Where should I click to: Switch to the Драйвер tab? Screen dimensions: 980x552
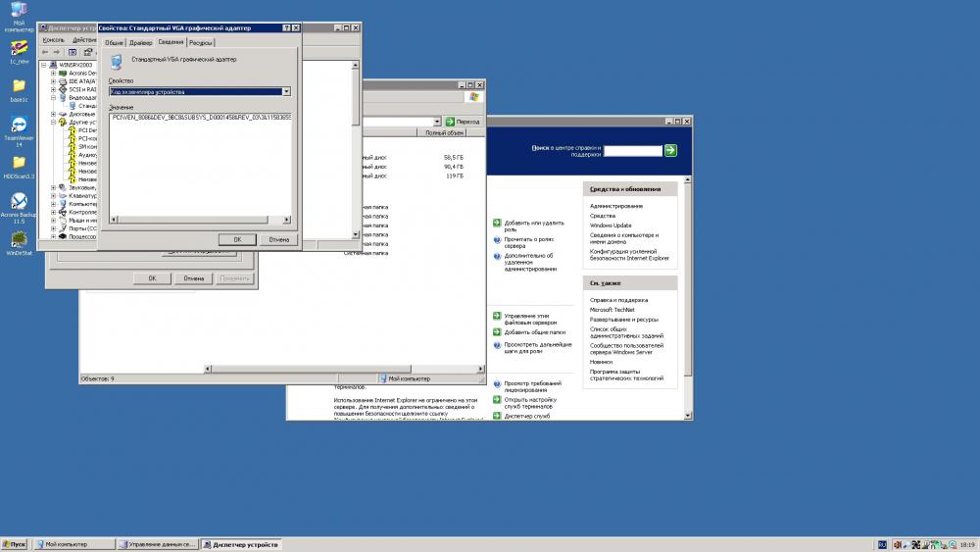pyautogui.click(x=140, y=43)
